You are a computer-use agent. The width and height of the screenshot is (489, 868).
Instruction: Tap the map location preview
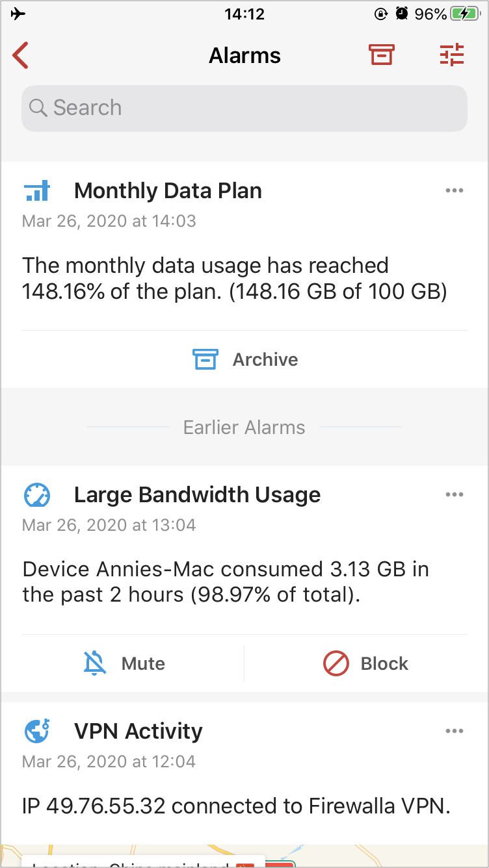coord(244,856)
